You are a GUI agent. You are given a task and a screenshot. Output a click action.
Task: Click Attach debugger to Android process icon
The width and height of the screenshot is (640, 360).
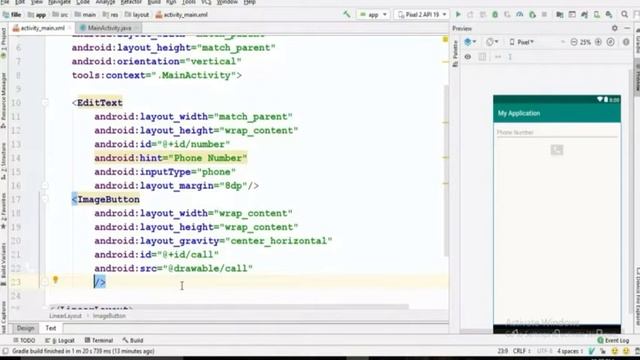532,14
